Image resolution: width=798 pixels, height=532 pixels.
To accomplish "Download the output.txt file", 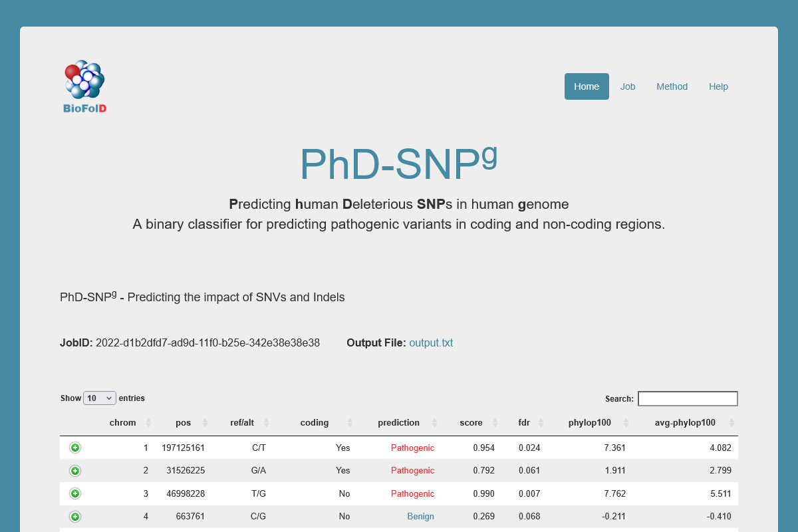I will point(431,342).
